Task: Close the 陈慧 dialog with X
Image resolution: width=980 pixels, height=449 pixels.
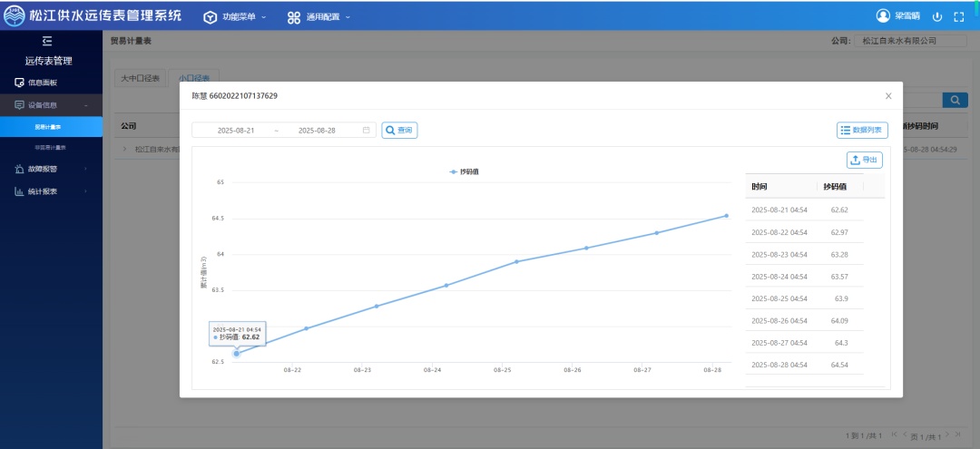Action: coord(888,96)
